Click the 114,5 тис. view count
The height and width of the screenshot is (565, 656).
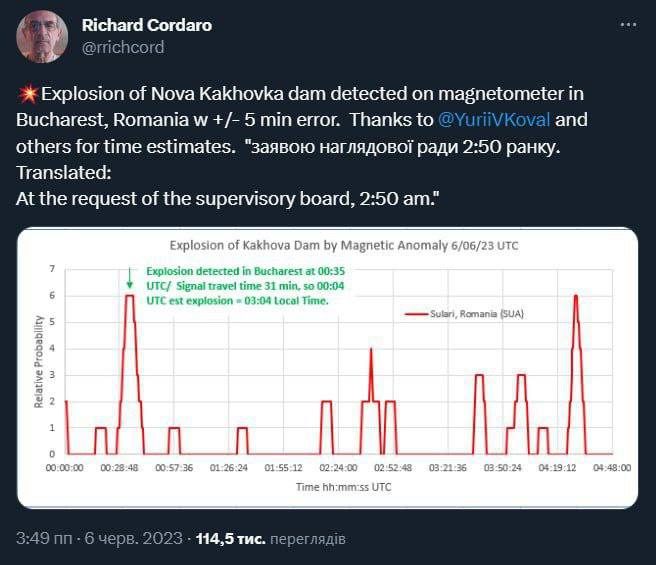pos(229,539)
